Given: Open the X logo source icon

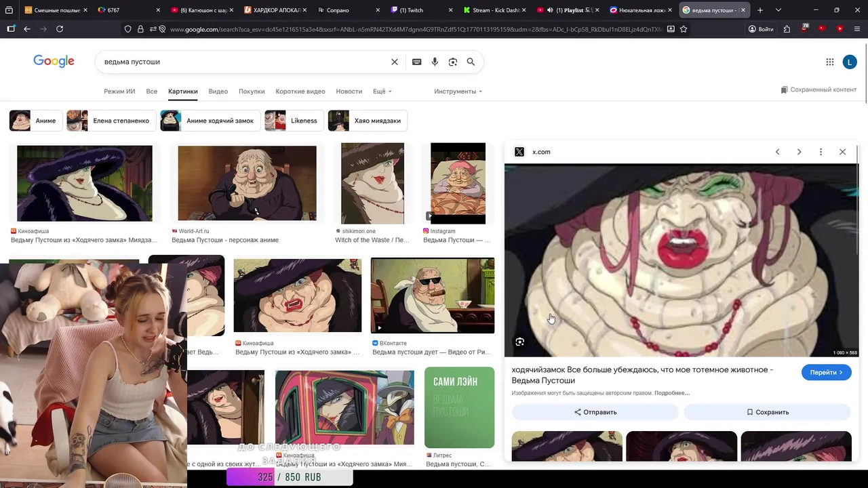Looking at the screenshot, I should pyautogui.click(x=519, y=152).
